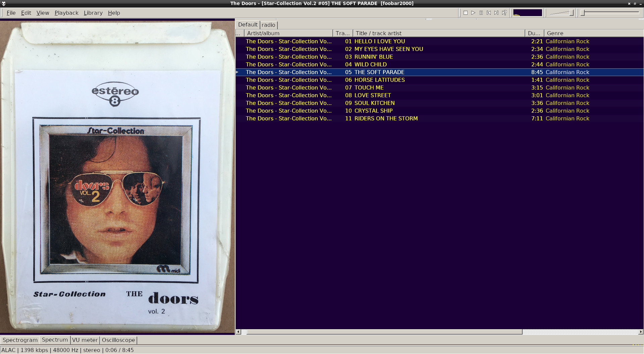
Task: Click the Play button in toolbar
Action: coord(473,13)
